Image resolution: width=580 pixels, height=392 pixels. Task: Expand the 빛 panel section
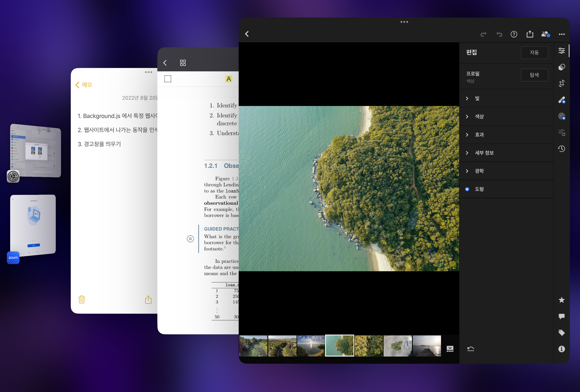click(x=477, y=99)
